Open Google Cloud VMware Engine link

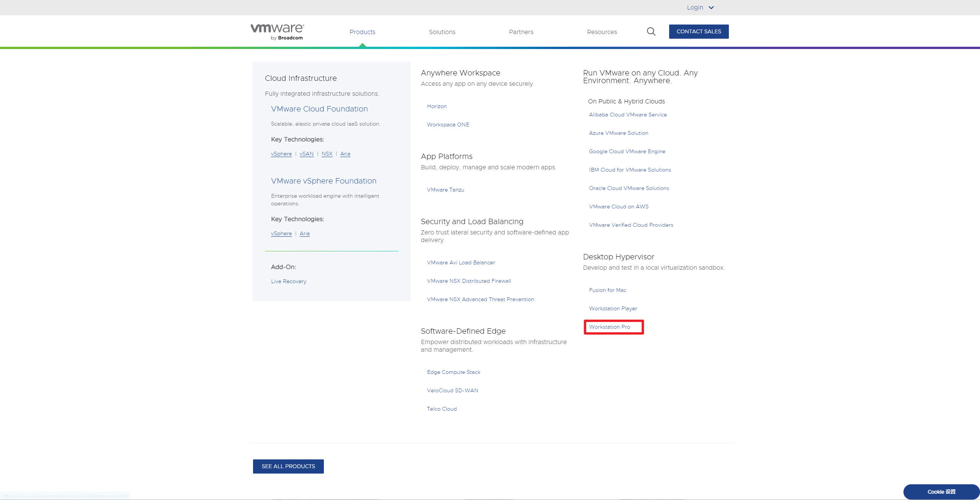(x=627, y=151)
